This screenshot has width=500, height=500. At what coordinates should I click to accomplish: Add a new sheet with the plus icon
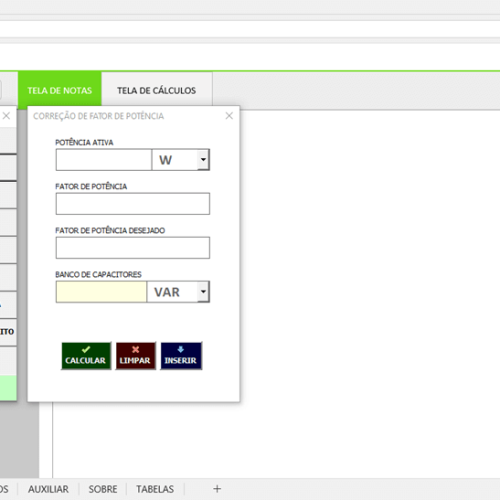pos(217,489)
